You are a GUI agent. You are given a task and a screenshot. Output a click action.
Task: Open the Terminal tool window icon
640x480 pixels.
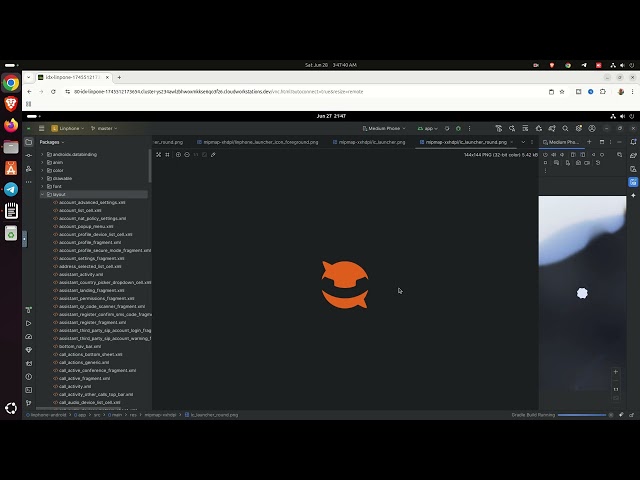29,390
